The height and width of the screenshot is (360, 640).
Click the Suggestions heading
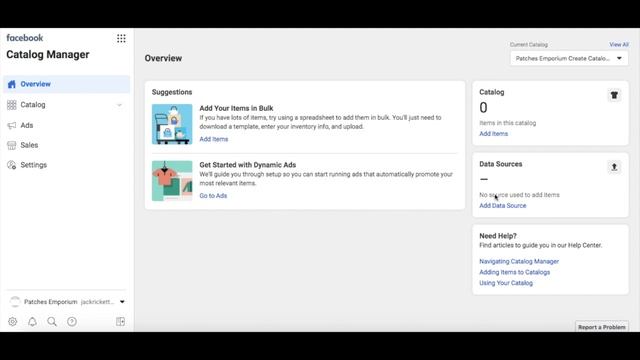coord(172,92)
